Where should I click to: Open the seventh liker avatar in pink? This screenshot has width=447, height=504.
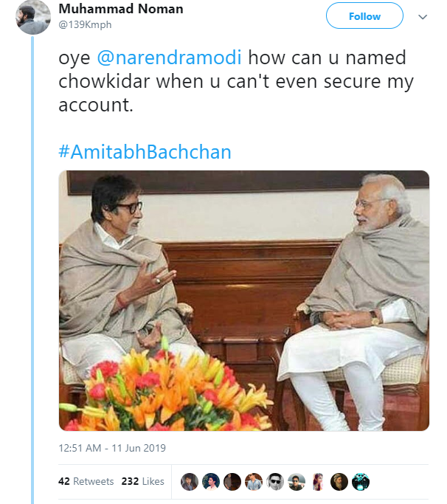click(318, 482)
